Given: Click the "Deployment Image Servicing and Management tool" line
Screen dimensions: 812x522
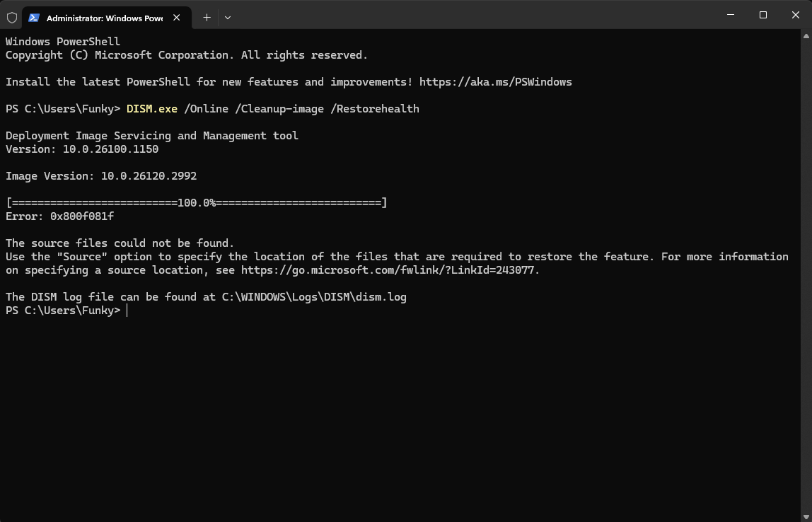Looking at the screenshot, I should pos(152,136).
